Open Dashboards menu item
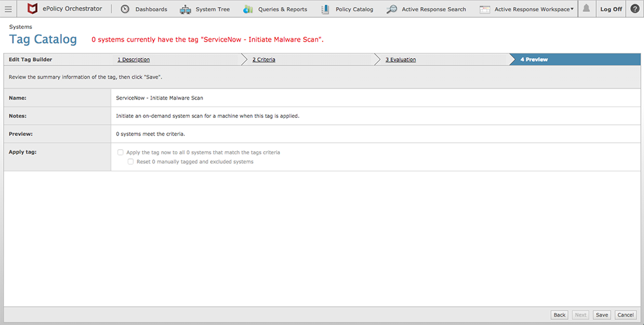Image resolution: width=644 pixels, height=325 pixels. coord(151,9)
